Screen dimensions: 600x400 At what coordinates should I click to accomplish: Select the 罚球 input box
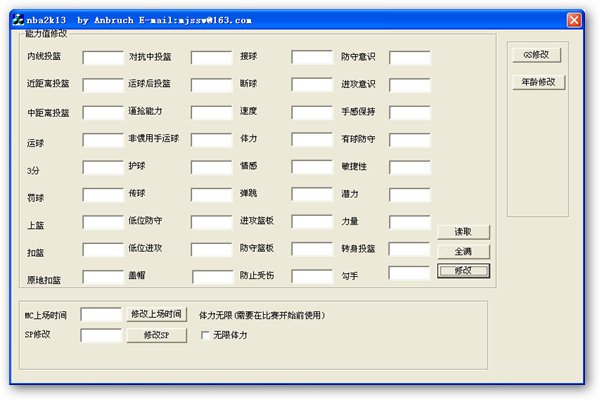tap(103, 195)
